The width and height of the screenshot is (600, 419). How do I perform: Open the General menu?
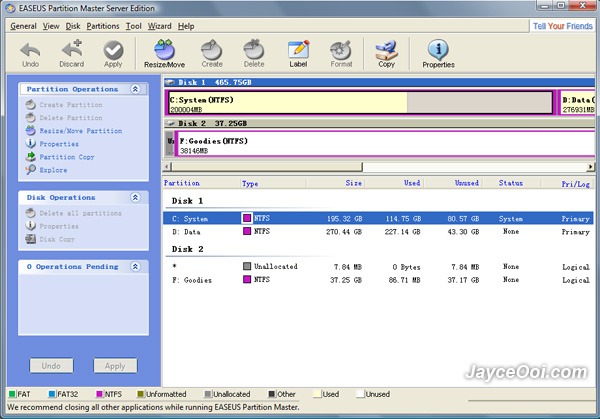click(x=23, y=26)
